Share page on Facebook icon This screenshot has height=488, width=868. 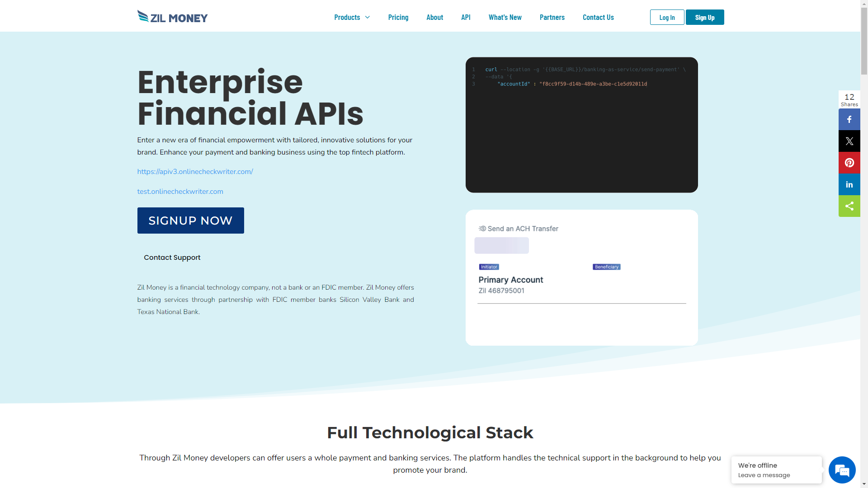[849, 119]
